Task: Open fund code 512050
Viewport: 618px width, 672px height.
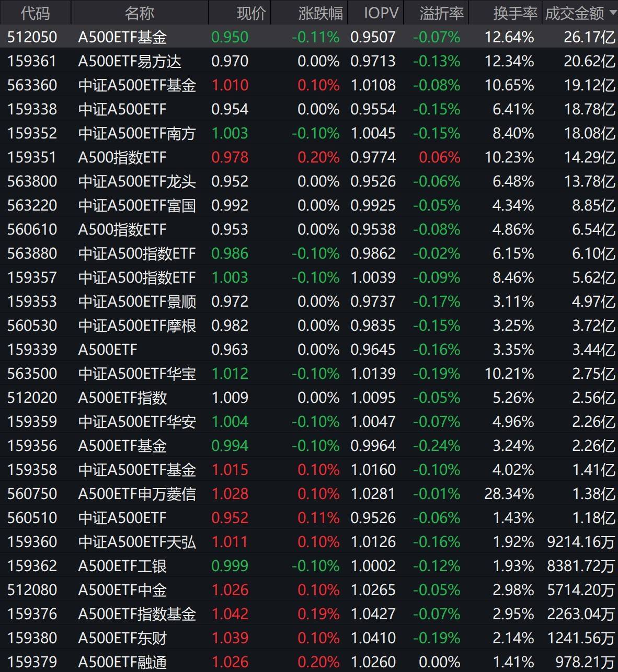Action: pyautogui.click(x=32, y=37)
